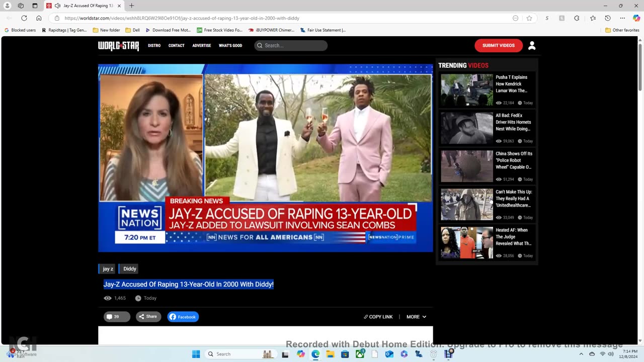Click COPY LINK

378,317
